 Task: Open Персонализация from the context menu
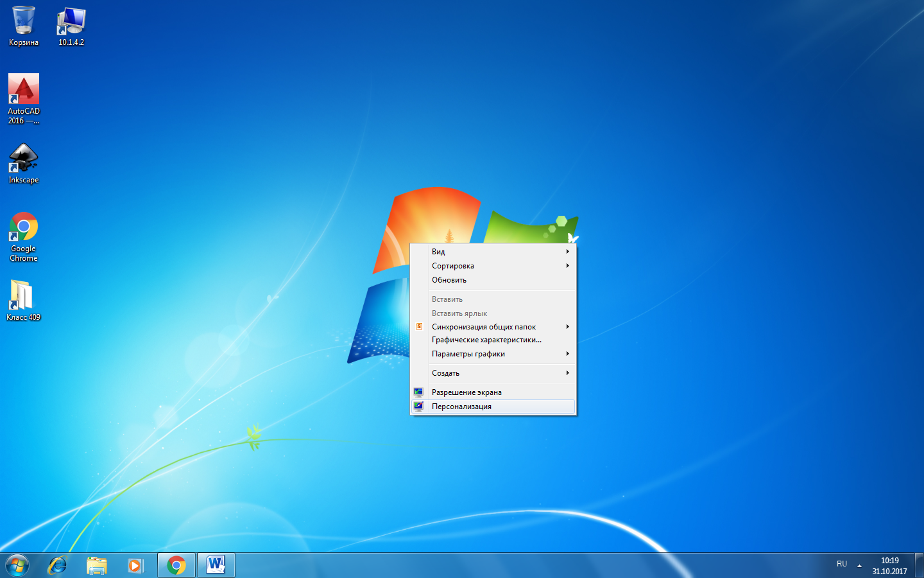tap(493, 407)
